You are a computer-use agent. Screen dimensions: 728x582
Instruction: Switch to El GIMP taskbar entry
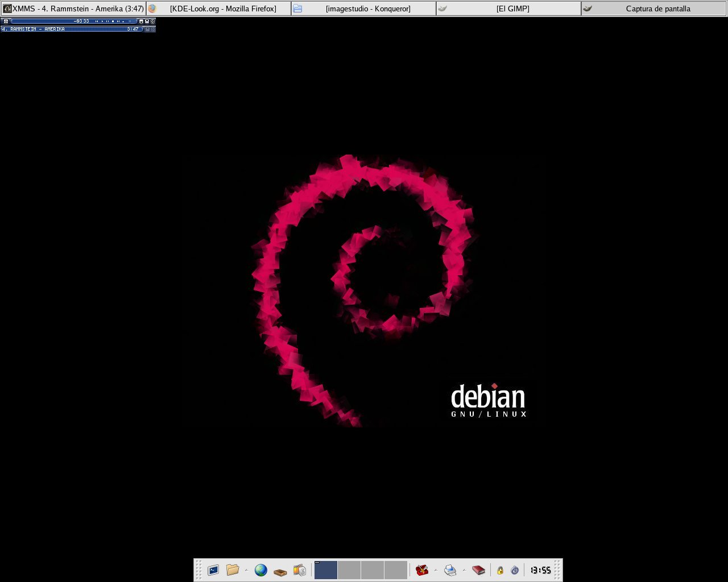[508, 9]
